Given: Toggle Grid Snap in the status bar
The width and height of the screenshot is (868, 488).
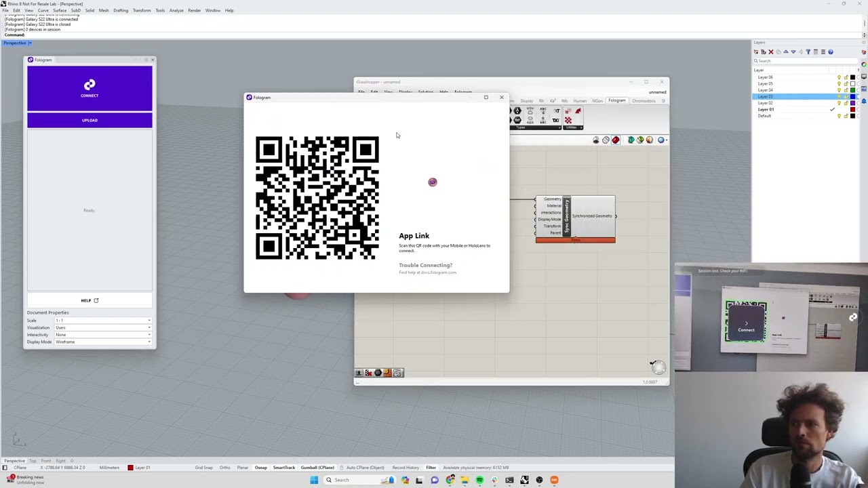Looking at the screenshot, I should point(204,468).
